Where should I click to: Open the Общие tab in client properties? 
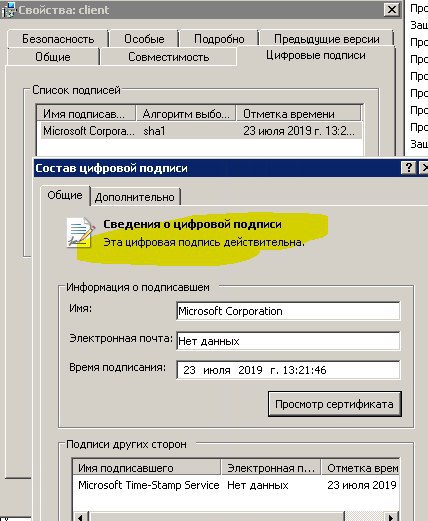pos(53,57)
